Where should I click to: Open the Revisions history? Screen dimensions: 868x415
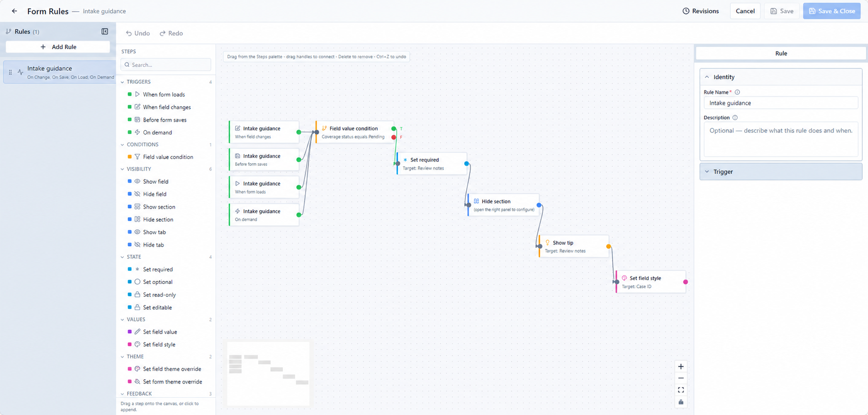pos(701,11)
